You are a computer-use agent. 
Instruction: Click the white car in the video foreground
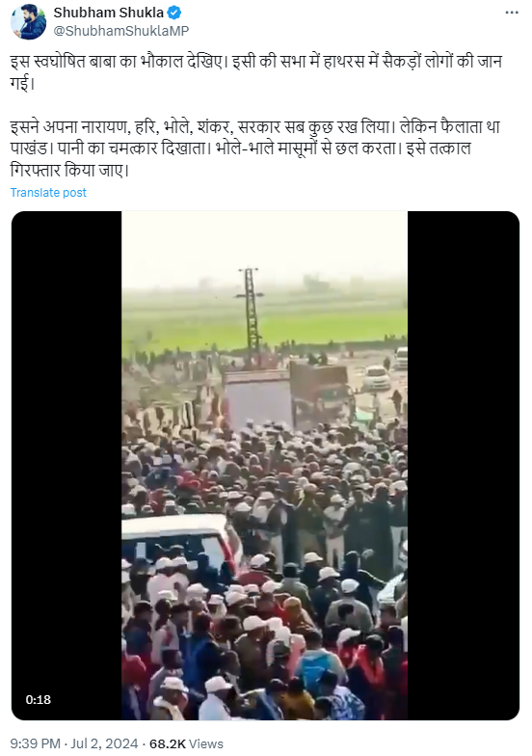181,542
